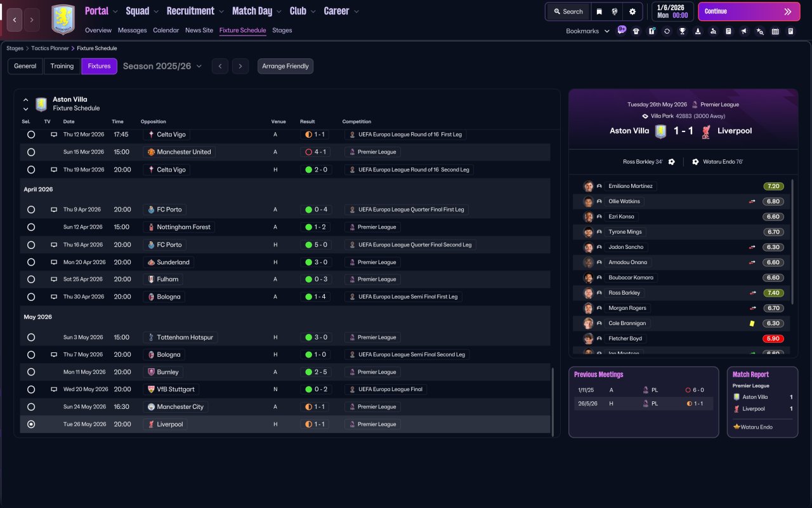The width and height of the screenshot is (812, 508).
Task: Click the Manchester United crest in the 15 Mar row
Action: point(151,152)
